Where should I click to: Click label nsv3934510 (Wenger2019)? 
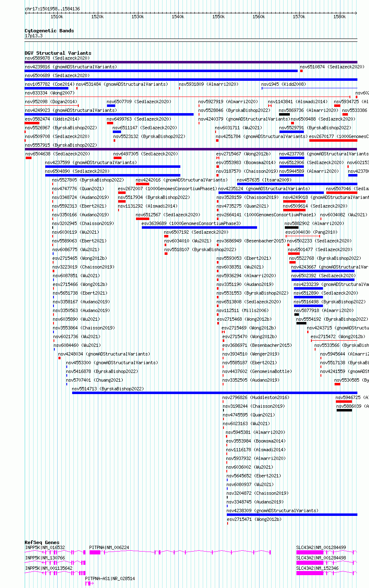(x=251, y=354)
